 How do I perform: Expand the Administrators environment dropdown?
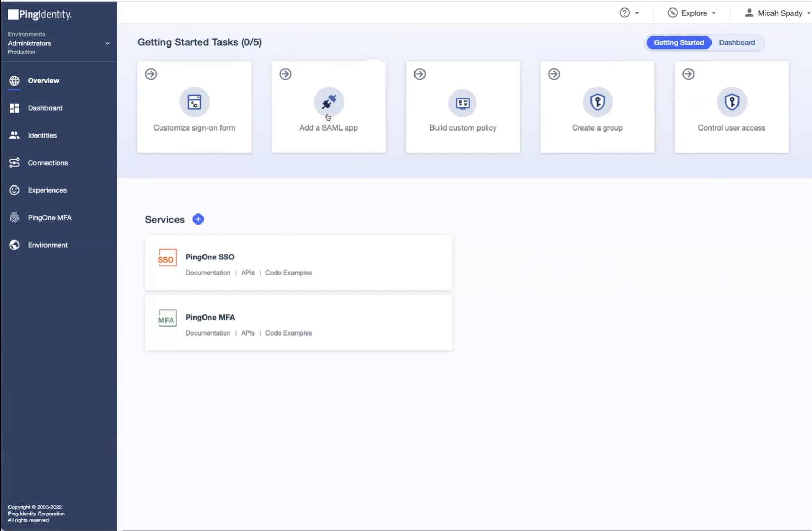(x=107, y=43)
